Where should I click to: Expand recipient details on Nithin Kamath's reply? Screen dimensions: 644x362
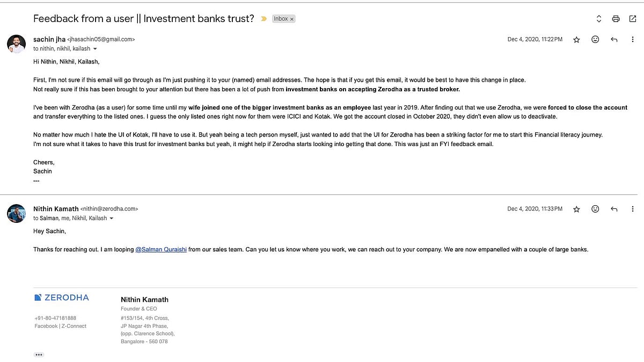(x=112, y=219)
